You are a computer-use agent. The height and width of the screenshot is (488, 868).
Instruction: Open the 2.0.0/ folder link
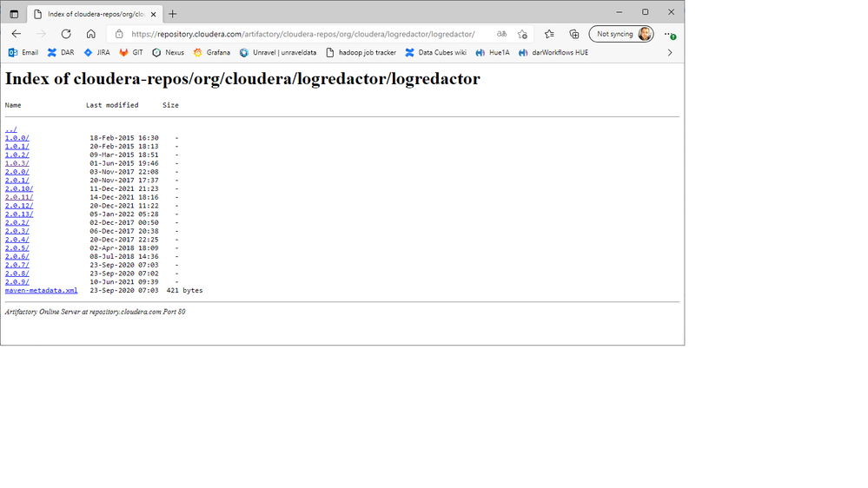tap(17, 172)
